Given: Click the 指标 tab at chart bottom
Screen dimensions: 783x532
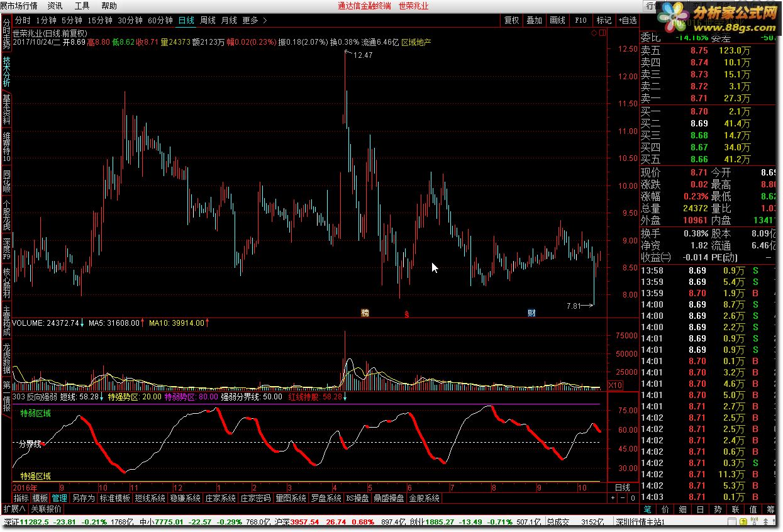Looking at the screenshot, I should tap(21, 498).
